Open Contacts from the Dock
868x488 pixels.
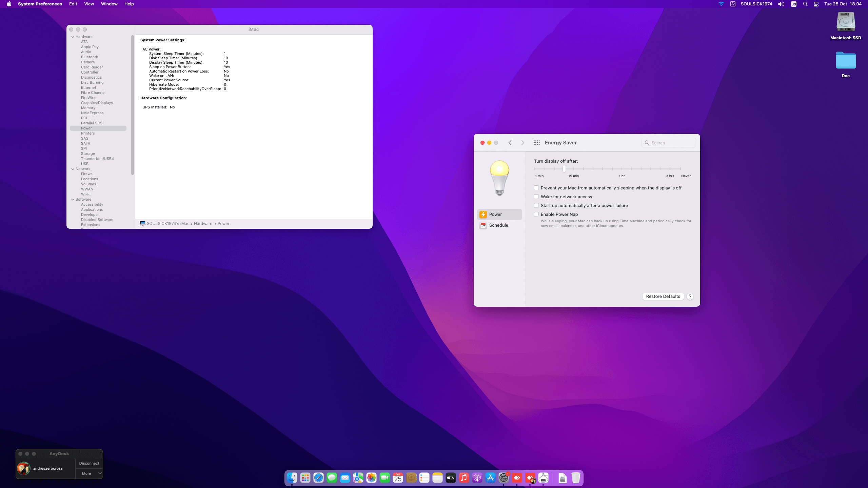pos(411,478)
